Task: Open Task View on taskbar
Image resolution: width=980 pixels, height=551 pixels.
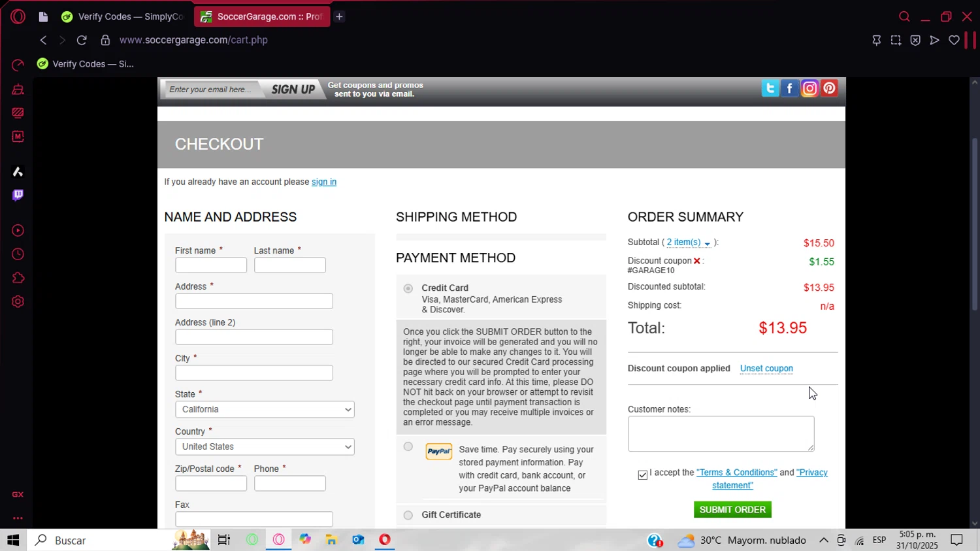Action: tap(224, 540)
